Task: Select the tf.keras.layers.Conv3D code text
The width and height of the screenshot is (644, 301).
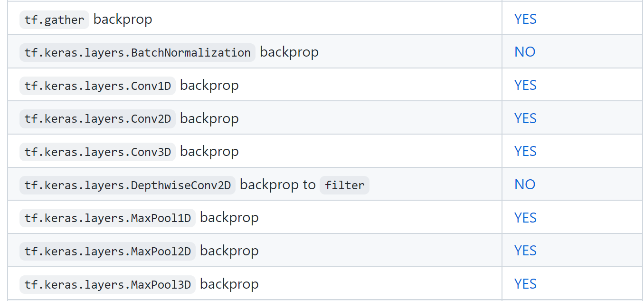Action: click(x=97, y=152)
